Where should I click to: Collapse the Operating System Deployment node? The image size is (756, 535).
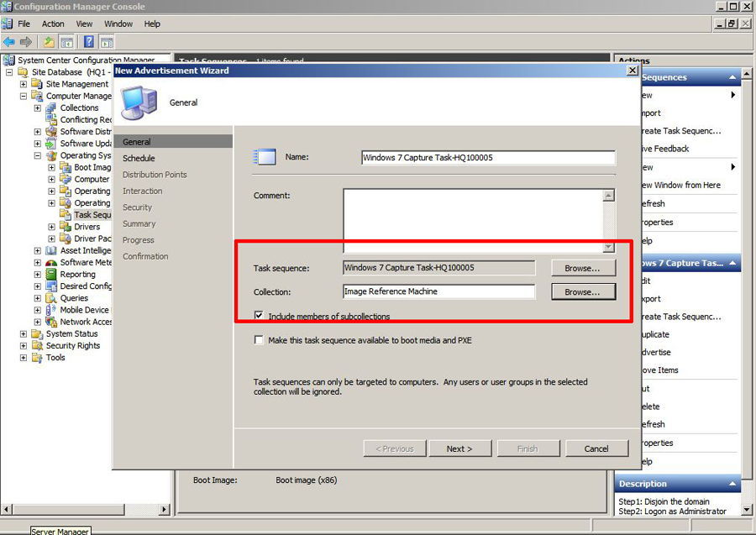coord(38,155)
